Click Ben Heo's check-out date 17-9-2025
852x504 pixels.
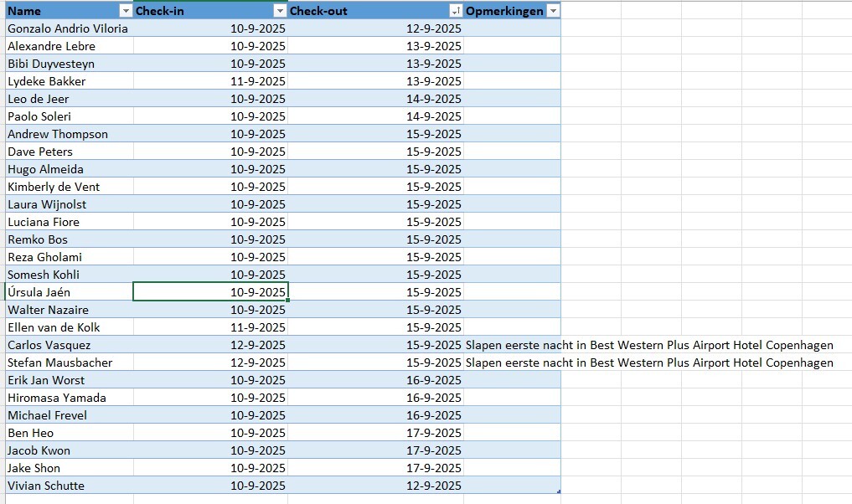[x=375, y=433]
